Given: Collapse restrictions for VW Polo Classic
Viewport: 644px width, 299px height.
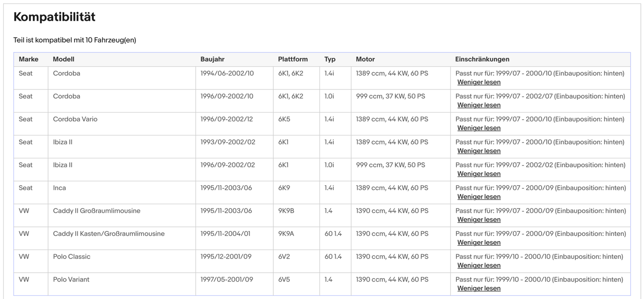Looking at the screenshot, I should coord(479,266).
